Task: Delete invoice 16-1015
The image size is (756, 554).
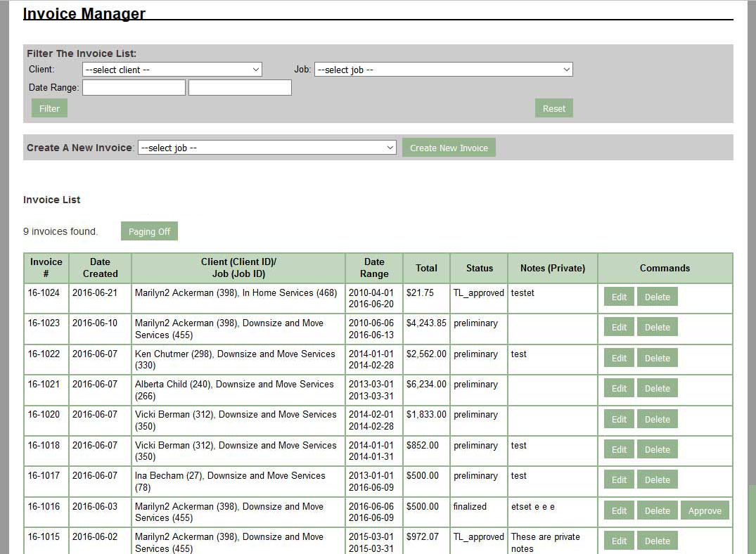Action: coord(657,541)
